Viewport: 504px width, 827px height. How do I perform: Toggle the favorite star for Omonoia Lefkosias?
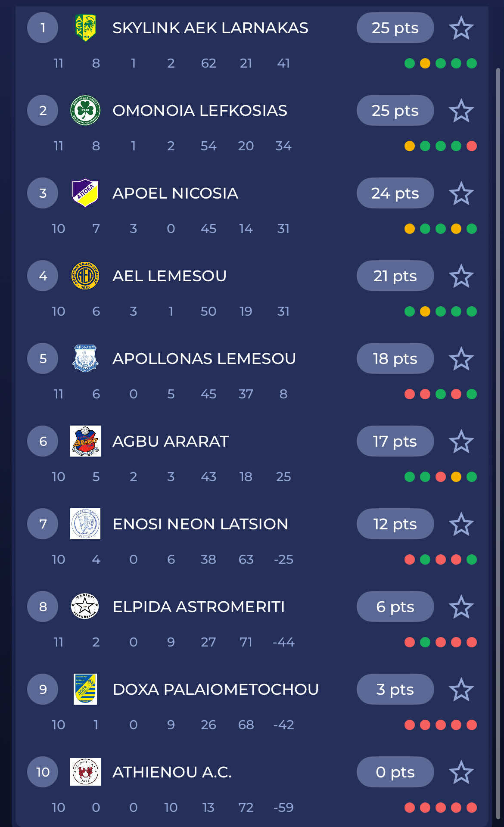click(461, 111)
